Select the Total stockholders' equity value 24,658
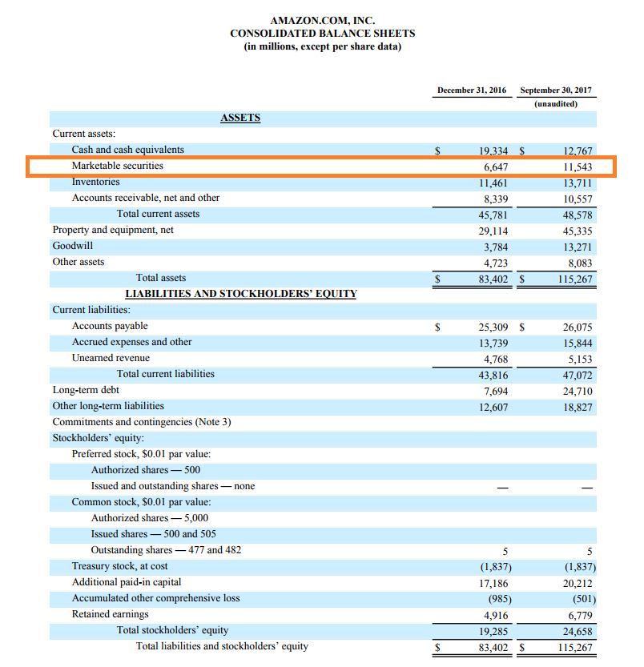The image size is (644, 667). point(578,631)
